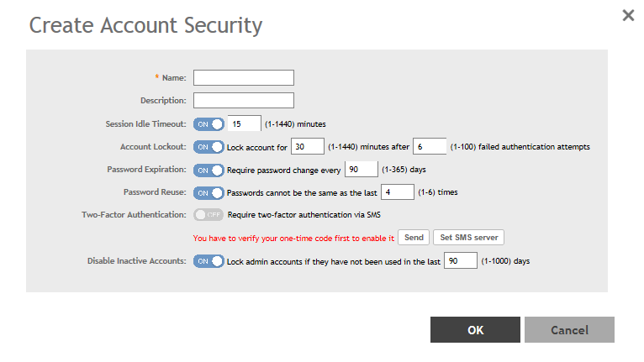Click the password reuse times field
Viewport: 644px width, 362px height.
pyautogui.click(x=398, y=192)
